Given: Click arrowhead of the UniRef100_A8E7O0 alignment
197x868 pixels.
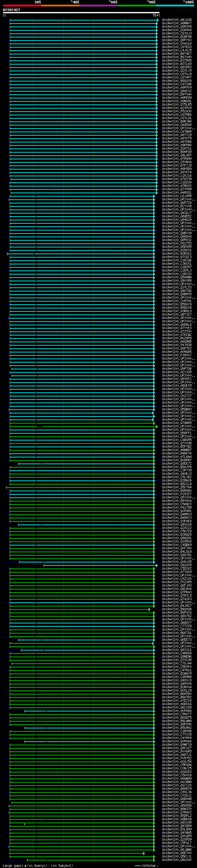Looking at the screenshot, I should [144, 854].
